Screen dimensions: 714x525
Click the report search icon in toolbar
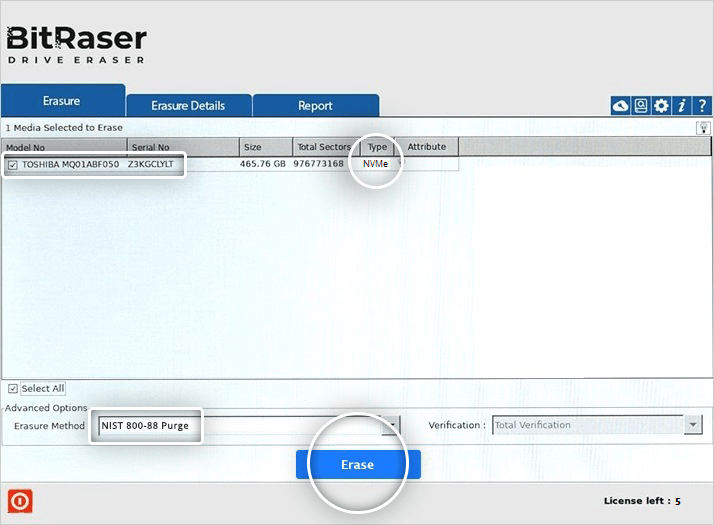pos(641,106)
